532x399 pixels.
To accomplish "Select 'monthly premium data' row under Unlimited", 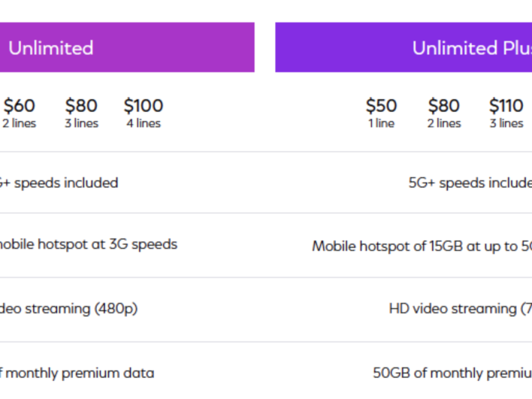I will point(78,373).
